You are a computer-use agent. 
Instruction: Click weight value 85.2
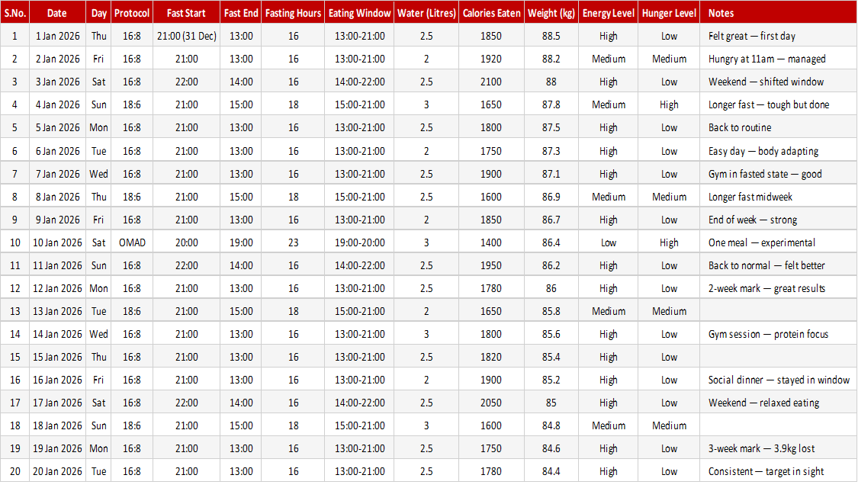pyautogui.click(x=551, y=380)
